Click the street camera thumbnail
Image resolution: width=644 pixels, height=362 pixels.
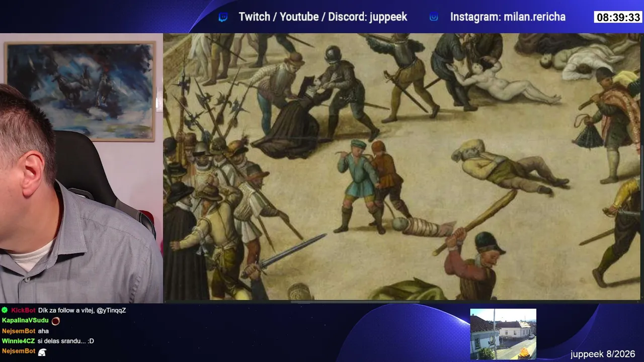click(503, 334)
